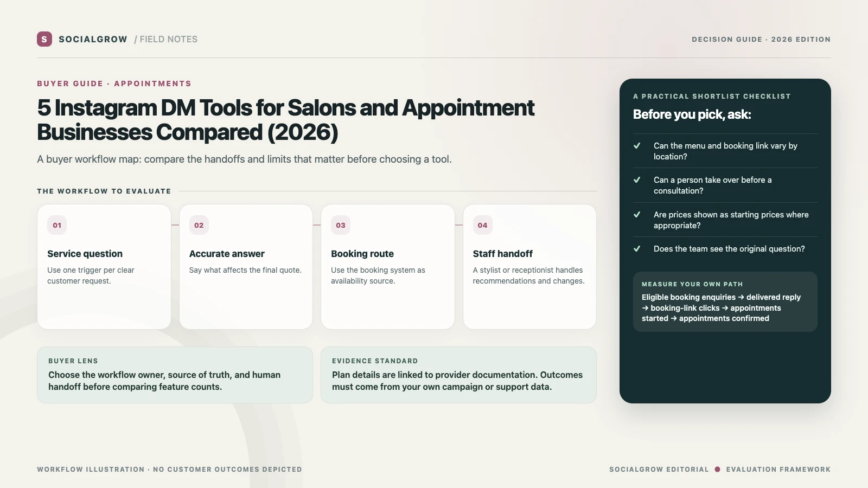
Task: Click the step 04 number badge
Action: (483, 225)
